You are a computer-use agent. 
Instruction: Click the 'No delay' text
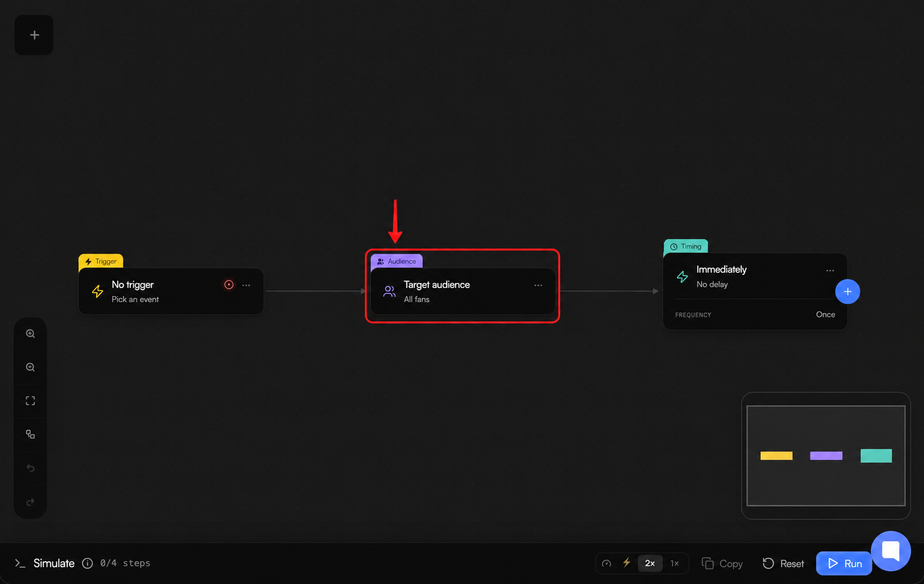coord(712,285)
